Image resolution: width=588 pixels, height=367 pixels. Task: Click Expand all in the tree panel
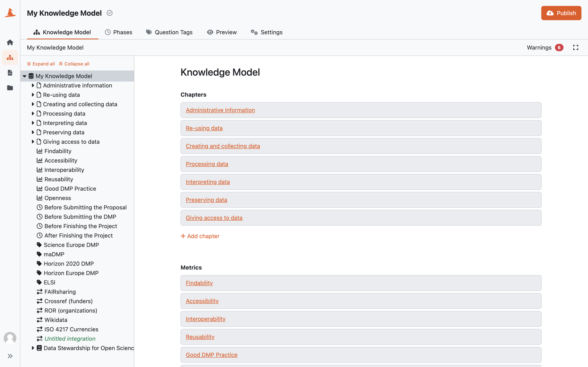[x=41, y=64]
